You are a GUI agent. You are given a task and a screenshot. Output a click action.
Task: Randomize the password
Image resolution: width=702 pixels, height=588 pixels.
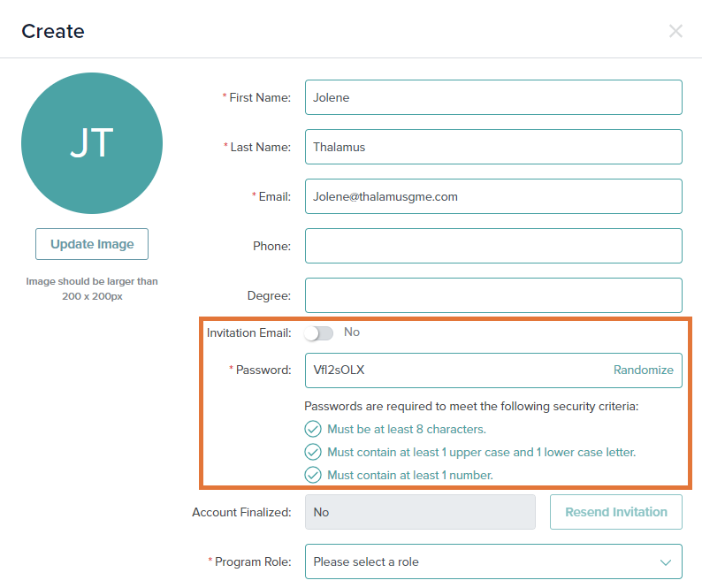(x=644, y=370)
